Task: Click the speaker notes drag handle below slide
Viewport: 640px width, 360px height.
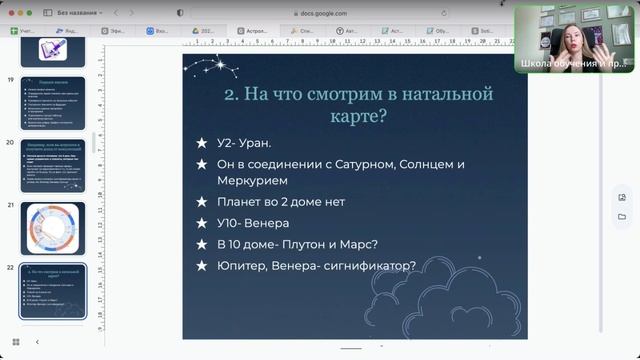Action: 351,349
